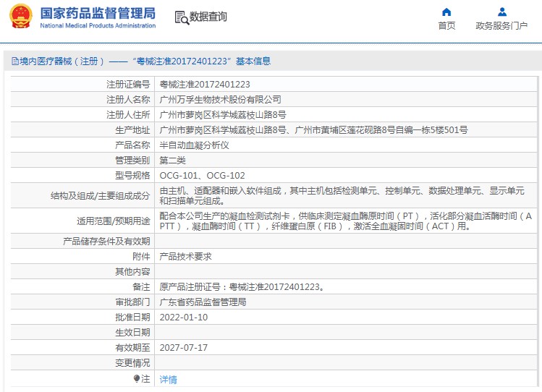
Task: Click the 首页 house icon
Action: [x=446, y=12]
